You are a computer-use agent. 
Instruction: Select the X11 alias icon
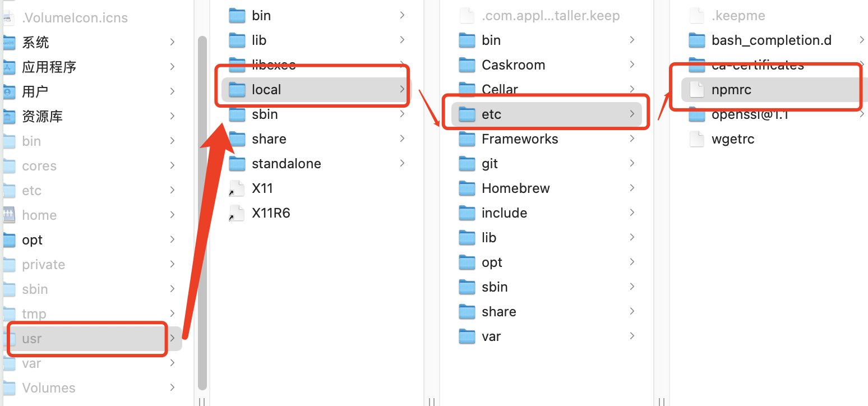(237, 188)
